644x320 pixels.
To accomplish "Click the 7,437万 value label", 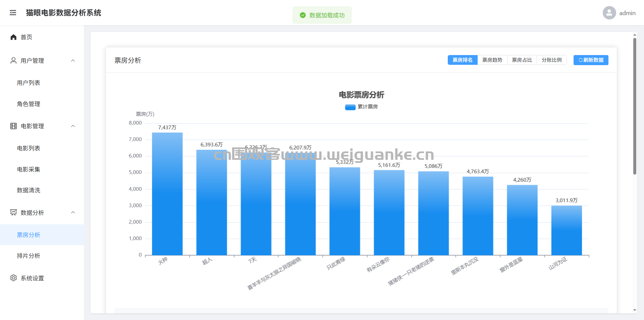I will click(x=167, y=128).
